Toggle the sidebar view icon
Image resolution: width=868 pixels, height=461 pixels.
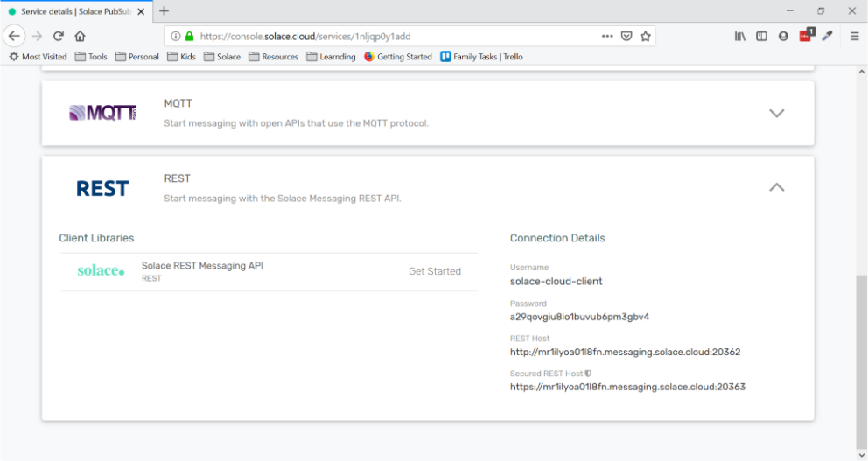[x=761, y=36]
